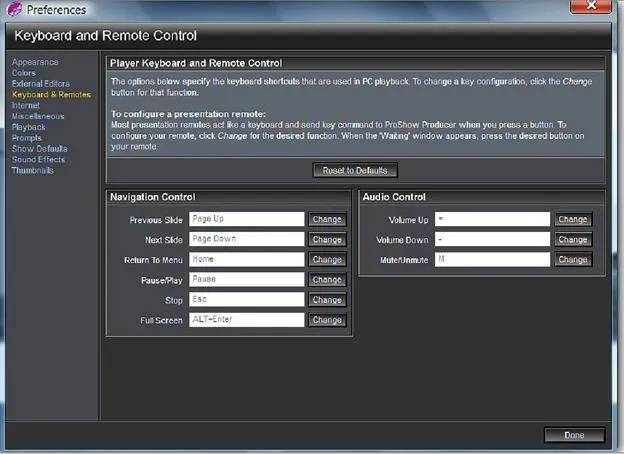Click the Return To Menu key field
624x454 pixels.
245,260
